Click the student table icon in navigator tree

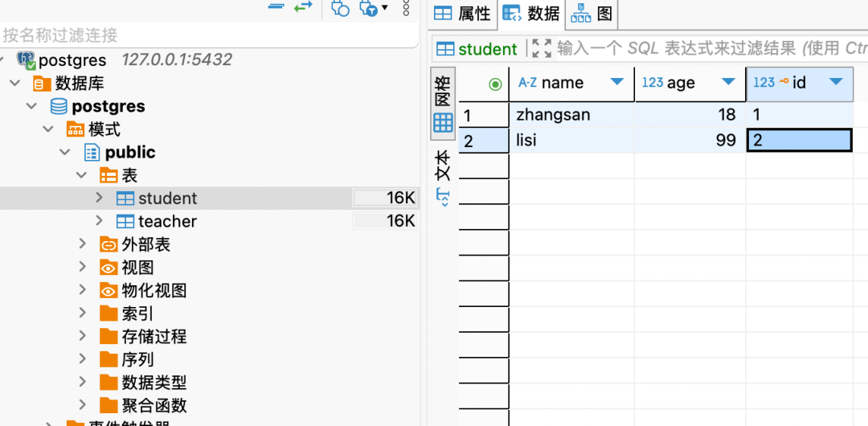click(125, 199)
